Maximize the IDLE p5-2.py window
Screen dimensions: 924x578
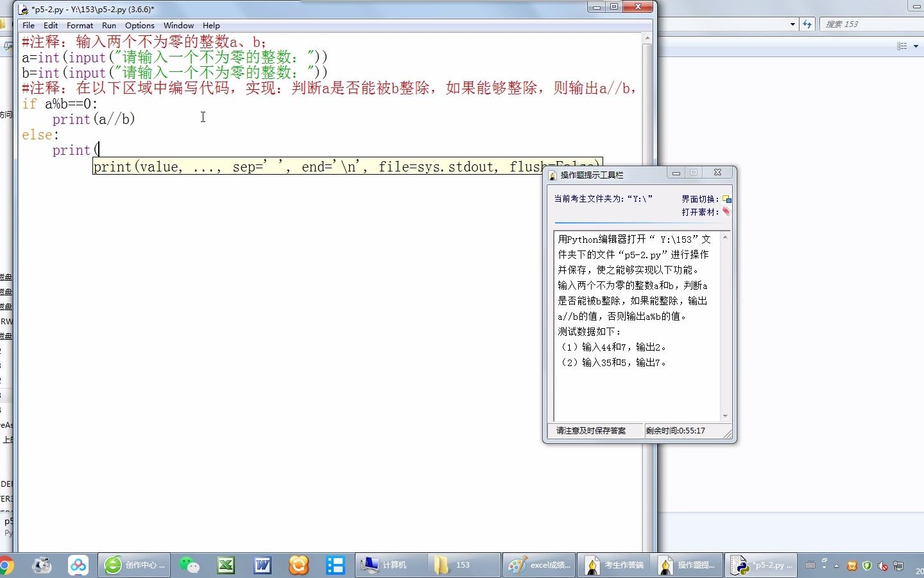coord(614,7)
